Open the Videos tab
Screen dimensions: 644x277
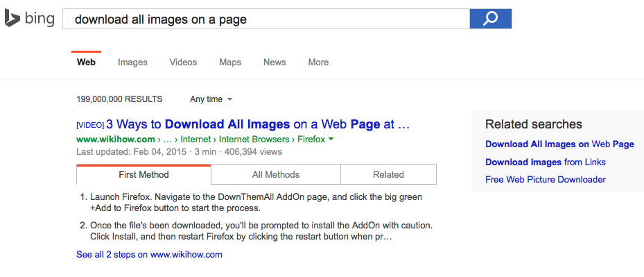pyautogui.click(x=183, y=62)
